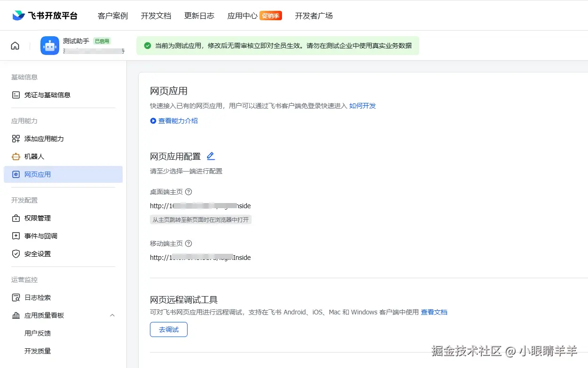The image size is (588, 368).
Task: Open the 开发文档 nav item
Action: pos(156,16)
